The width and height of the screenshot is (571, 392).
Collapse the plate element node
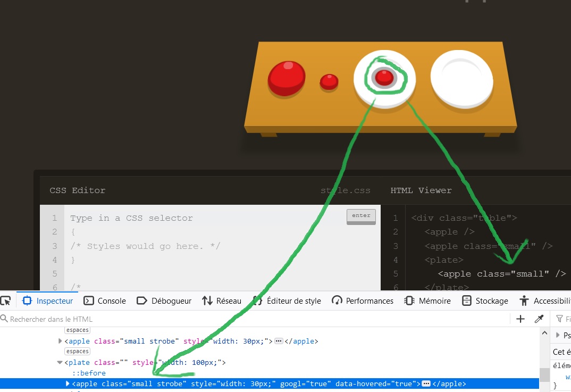(60, 363)
